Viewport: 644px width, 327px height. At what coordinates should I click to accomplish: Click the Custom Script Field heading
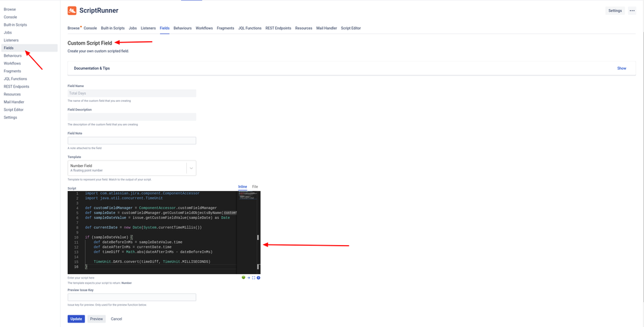[90, 43]
